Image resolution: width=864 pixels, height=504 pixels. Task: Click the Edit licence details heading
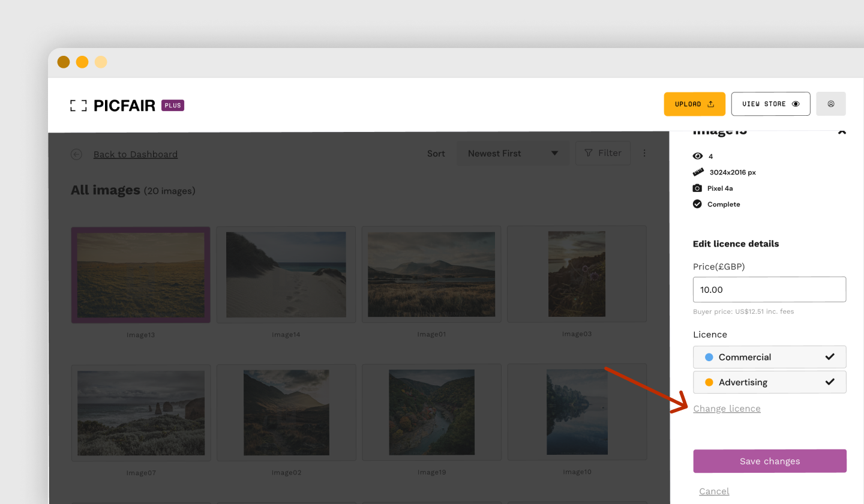736,244
